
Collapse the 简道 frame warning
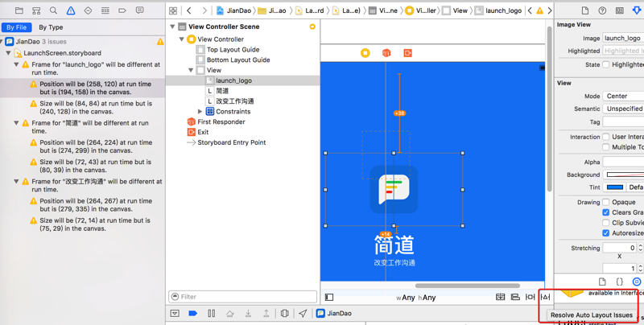pos(16,123)
